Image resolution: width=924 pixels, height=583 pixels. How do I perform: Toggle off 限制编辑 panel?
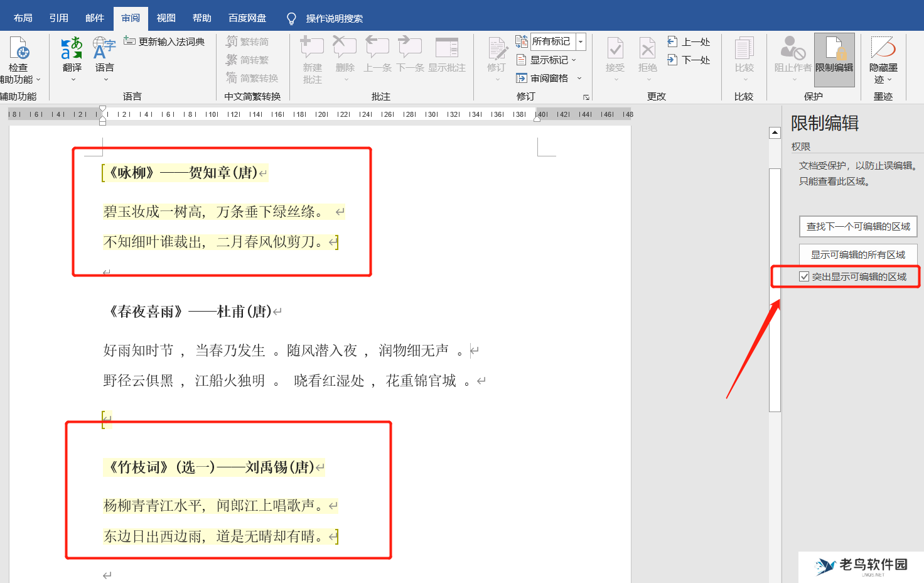tap(834, 57)
